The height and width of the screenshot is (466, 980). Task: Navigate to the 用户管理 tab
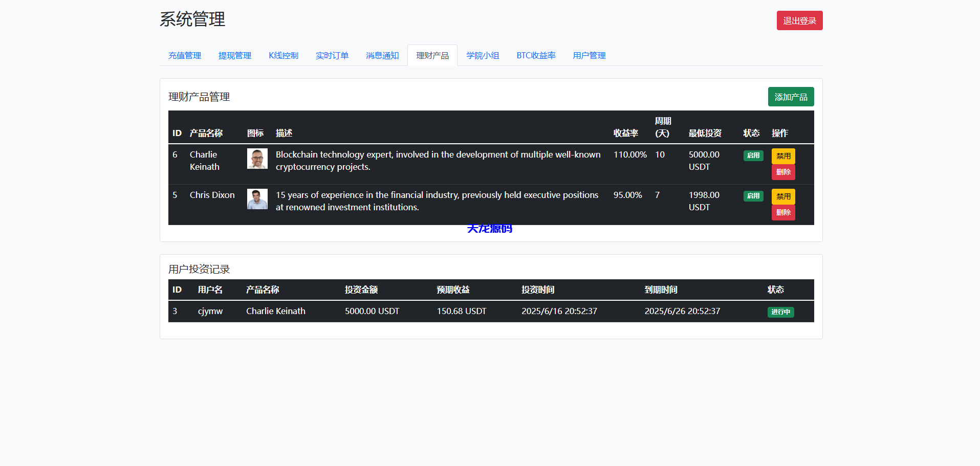tap(589, 56)
